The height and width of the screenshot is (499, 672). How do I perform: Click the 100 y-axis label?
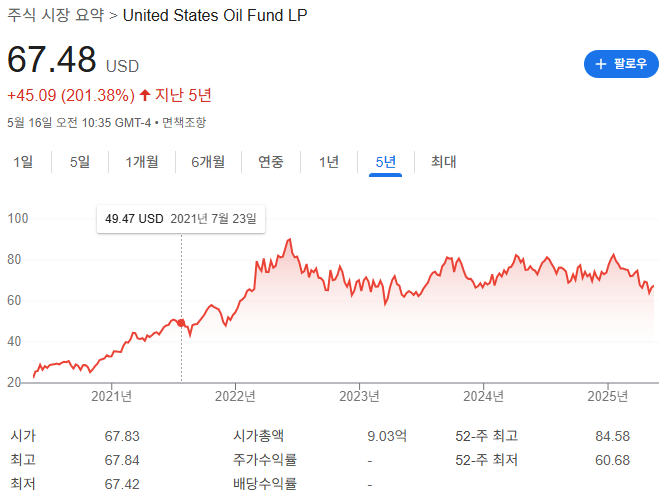18,218
